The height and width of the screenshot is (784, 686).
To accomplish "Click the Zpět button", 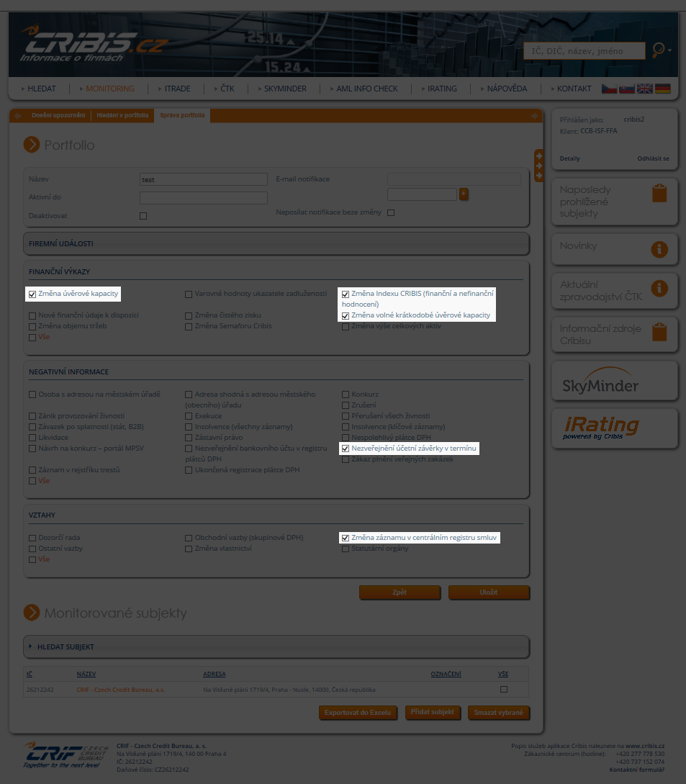I will [400, 592].
